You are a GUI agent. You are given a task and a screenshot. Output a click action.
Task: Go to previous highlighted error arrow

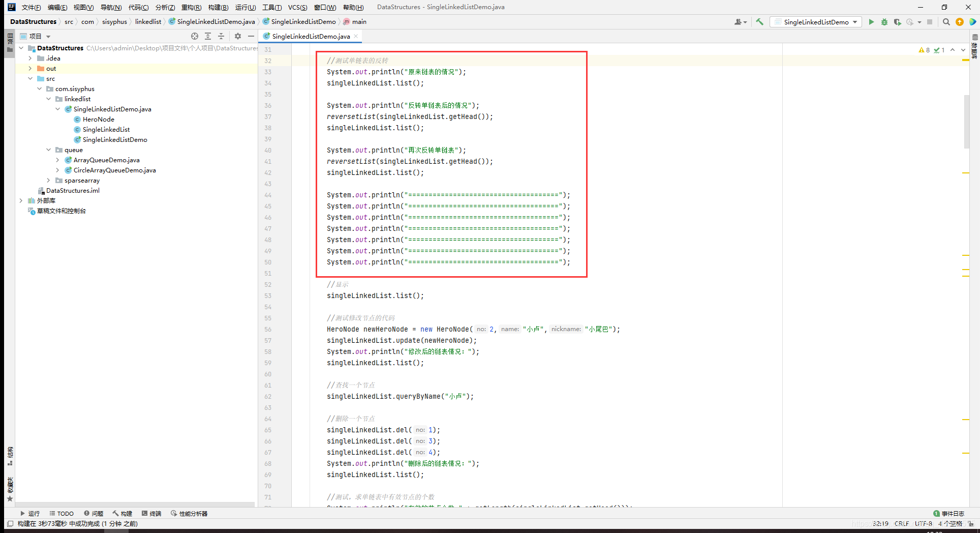coord(953,50)
